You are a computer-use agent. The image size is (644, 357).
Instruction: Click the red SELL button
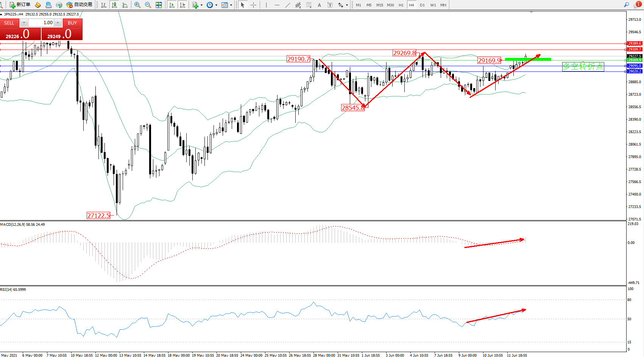coord(9,23)
